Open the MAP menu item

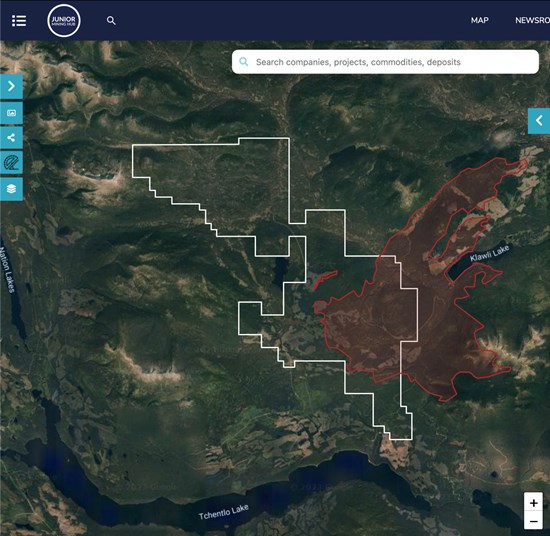[479, 20]
